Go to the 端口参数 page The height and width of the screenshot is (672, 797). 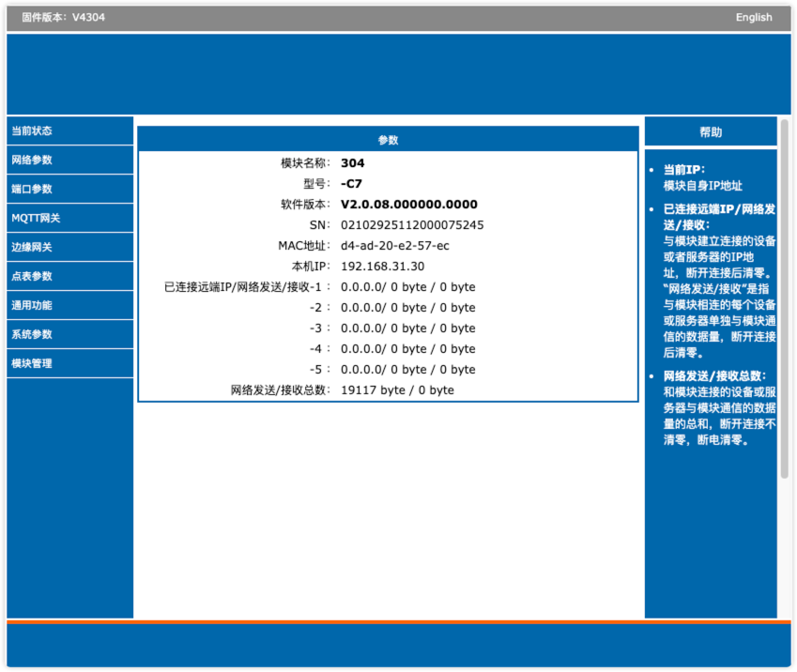pyautogui.click(x=70, y=189)
